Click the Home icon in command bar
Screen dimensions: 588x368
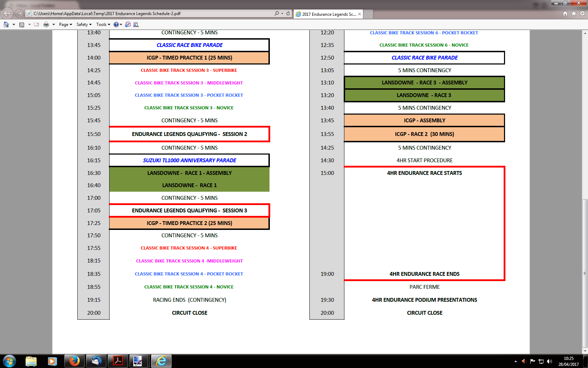[x=6, y=25]
